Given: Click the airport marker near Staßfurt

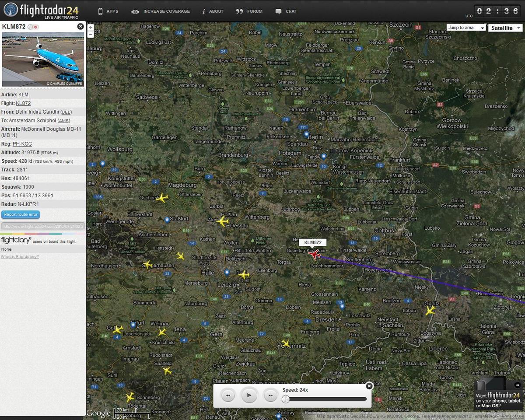Looking at the screenshot, I should point(167,220).
